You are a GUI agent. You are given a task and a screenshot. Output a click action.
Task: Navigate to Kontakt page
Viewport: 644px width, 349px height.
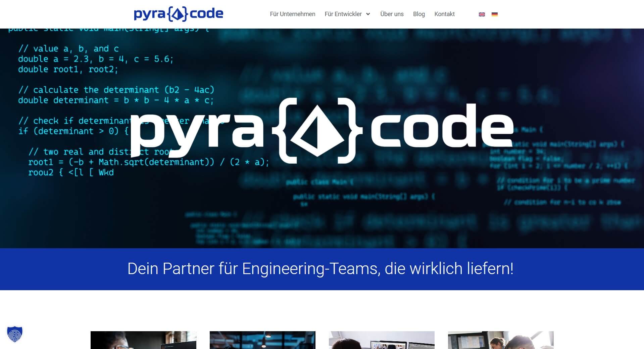click(x=444, y=14)
